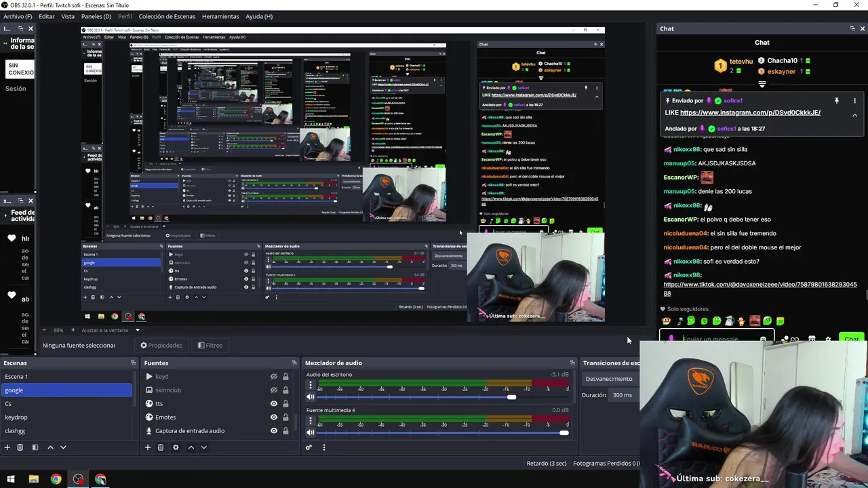This screenshot has height=488, width=868.
Task: Select the Cs scene
Action: (66, 403)
